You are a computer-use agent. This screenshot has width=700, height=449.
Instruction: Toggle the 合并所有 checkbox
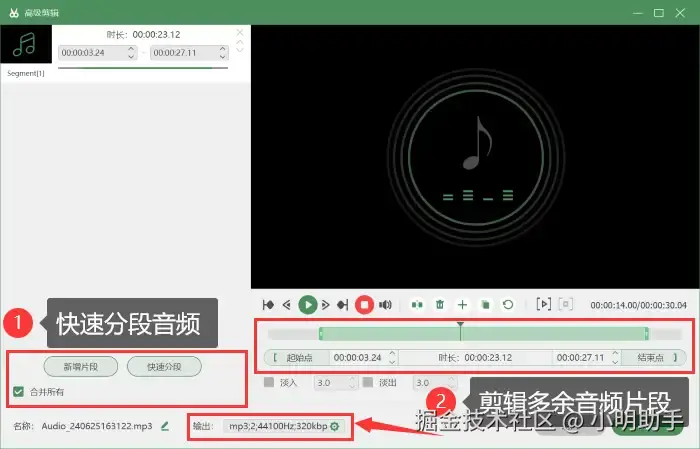pos(18,392)
